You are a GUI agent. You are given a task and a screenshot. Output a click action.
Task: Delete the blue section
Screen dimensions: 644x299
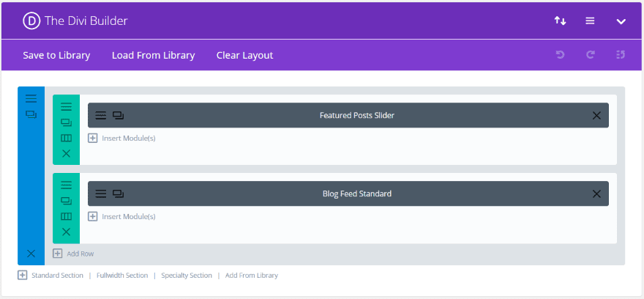[x=31, y=254]
